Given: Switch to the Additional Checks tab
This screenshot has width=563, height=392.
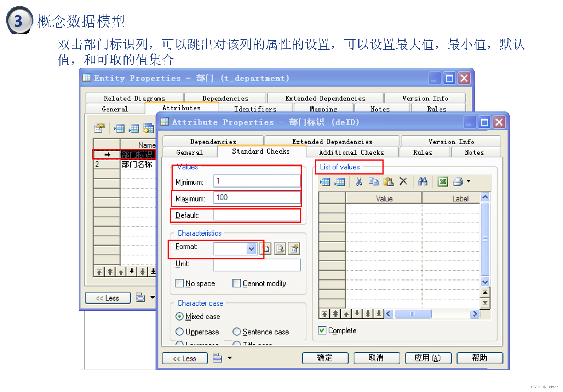Looking at the screenshot, I should (x=352, y=152).
